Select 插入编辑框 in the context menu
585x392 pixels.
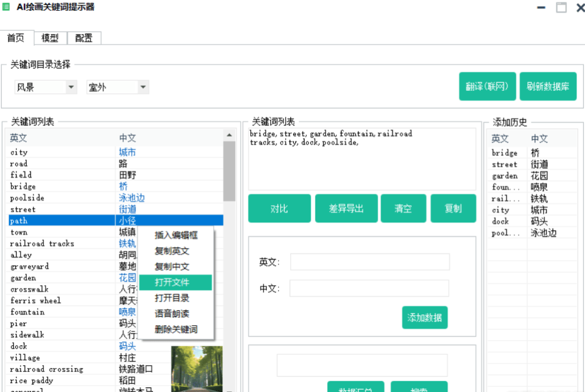176,235
